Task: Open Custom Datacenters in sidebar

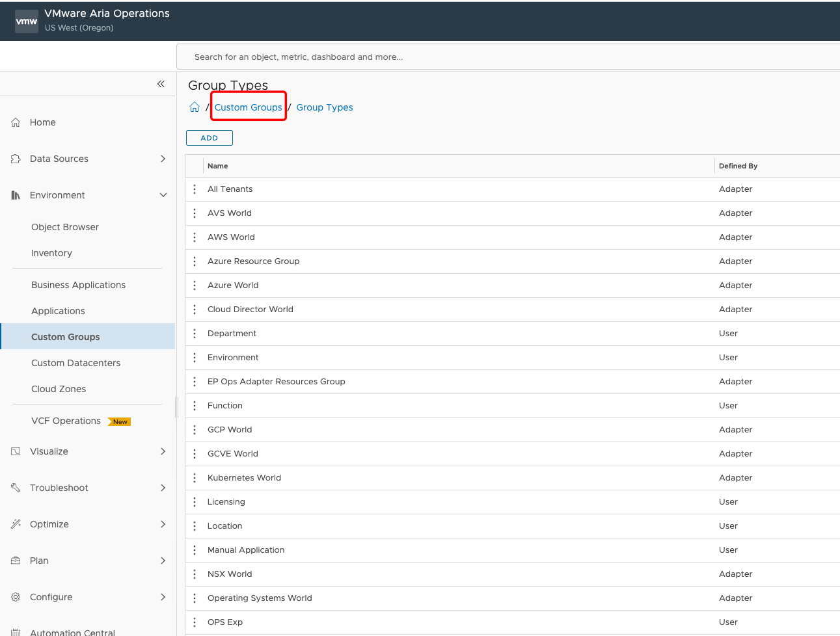Action: pyautogui.click(x=75, y=363)
